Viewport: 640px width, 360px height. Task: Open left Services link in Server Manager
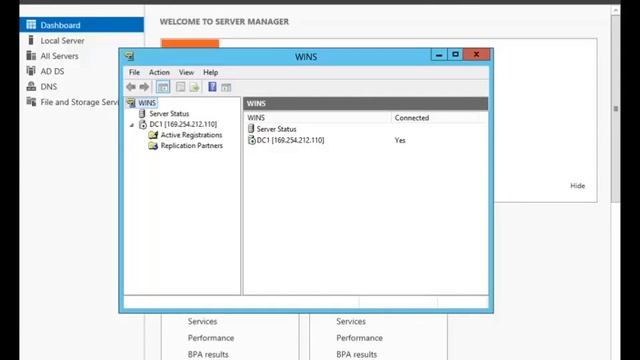click(x=202, y=321)
